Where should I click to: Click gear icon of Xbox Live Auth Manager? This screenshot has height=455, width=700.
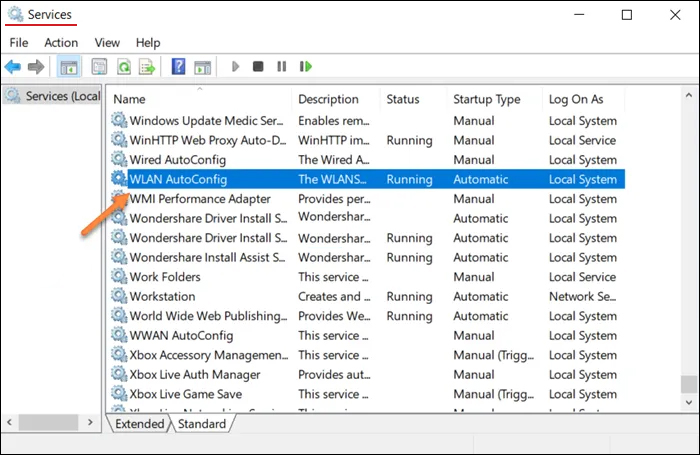tap(119, 374)
